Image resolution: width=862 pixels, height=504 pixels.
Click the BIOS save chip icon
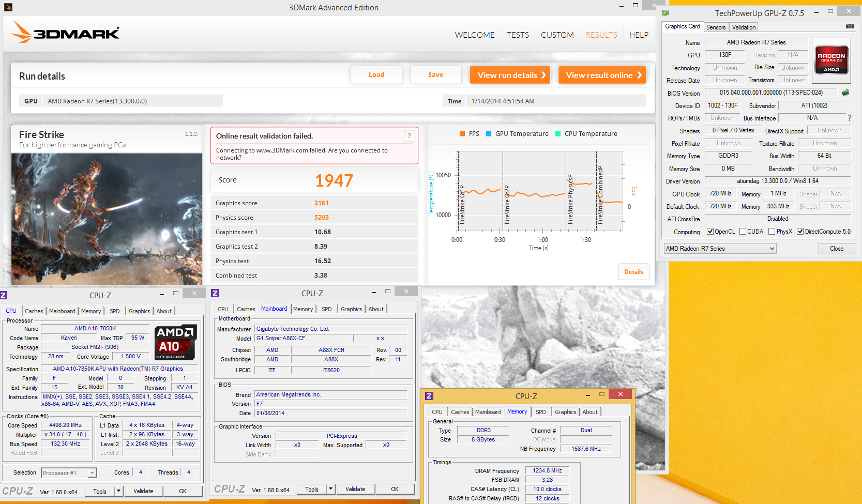pyautogui.click(x=845, y=93)
